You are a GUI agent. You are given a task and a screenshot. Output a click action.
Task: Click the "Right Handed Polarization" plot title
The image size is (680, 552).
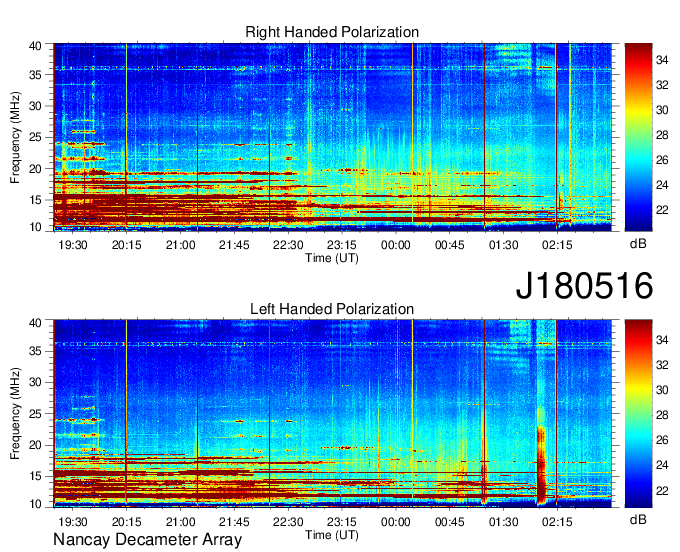pos(332,32)
